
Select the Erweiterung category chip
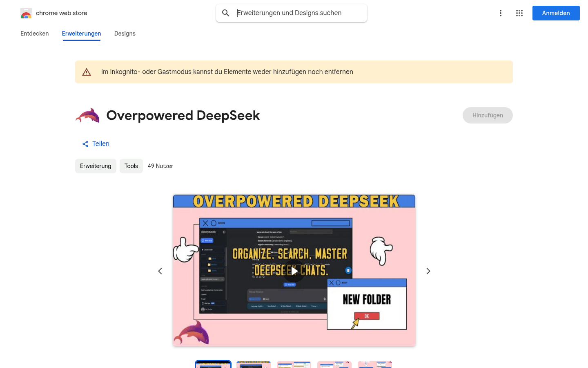click(x=96, y=166)
